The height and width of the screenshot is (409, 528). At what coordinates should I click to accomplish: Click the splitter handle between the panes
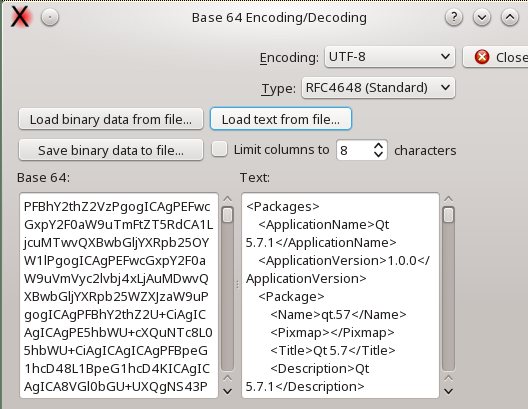(237, 285)
